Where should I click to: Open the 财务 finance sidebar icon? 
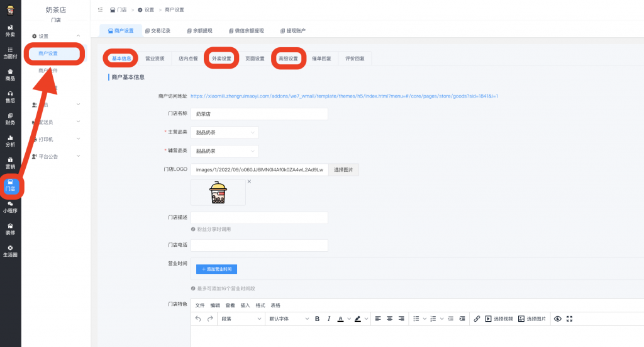10,118
